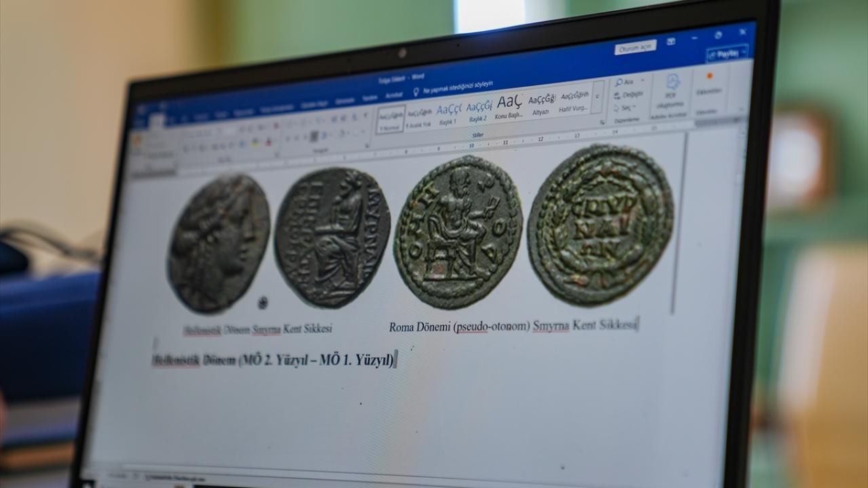Click the PDF oluşturma Acrobat button

click(671, 92)
